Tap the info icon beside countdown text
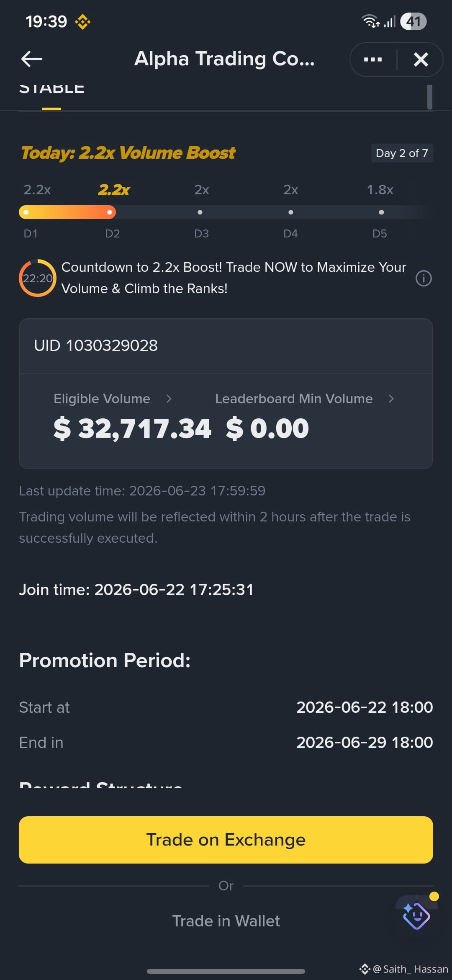The image size is (452, 980). [x=424, y=278]
